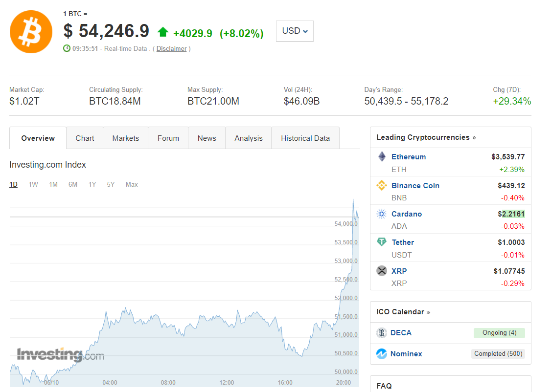The width and height of the screenshot is (552, 392).
Task: Open the Cardano link
Action: [407, 214]
